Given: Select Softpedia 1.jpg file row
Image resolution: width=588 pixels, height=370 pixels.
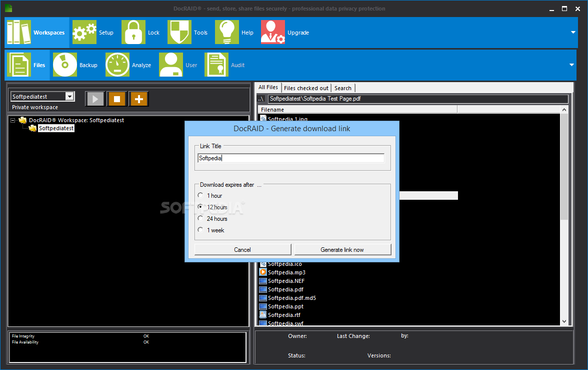Looking at the screenshot, I should pos(287,118).
